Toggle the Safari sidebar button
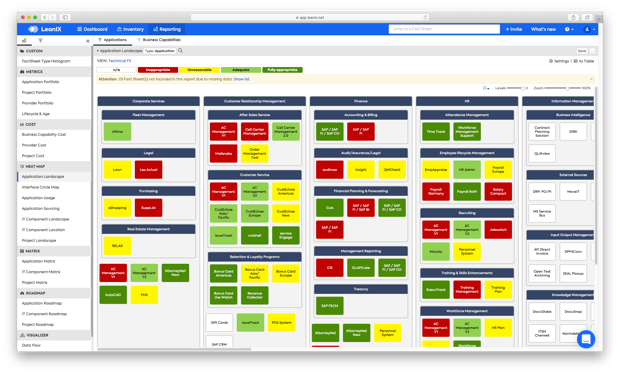Image resolution: width=620 pixels, height=374 pixels. (x=65, y=17)
